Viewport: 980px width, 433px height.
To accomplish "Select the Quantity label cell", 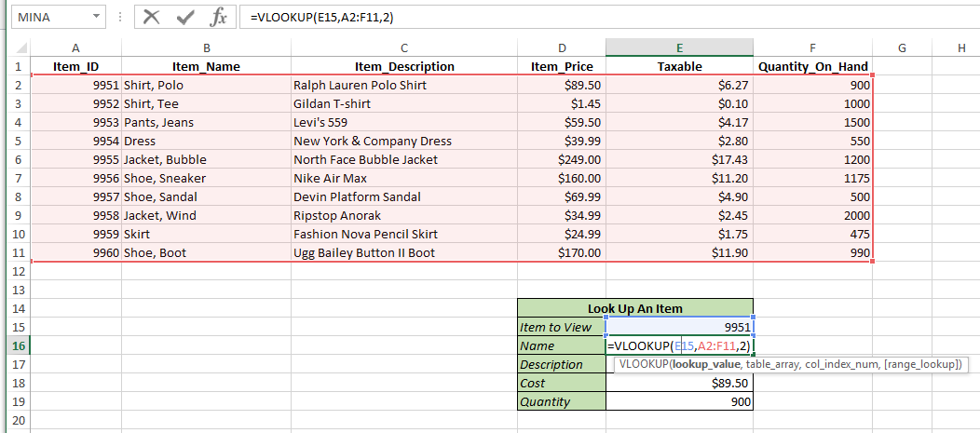I will pyautogui.click(x=562, y=401).
